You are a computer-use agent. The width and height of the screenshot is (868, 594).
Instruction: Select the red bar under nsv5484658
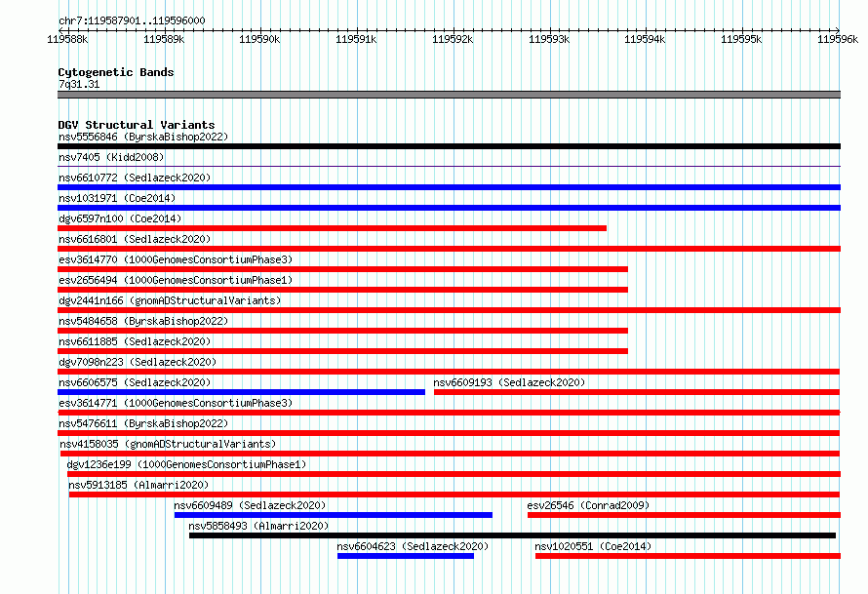click(x=342, y=331)
